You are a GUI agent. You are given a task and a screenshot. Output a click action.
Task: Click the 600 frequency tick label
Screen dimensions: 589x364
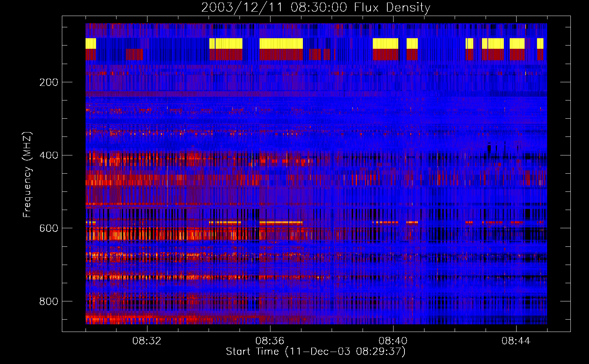(49, 228)
